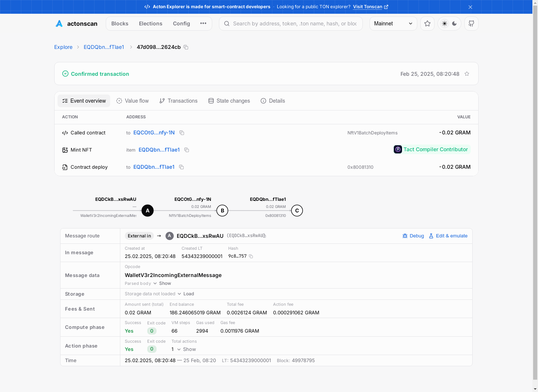Expand Parsed body Show
Image resolution: width=538 pixels, height=392 pixels.
162,283
